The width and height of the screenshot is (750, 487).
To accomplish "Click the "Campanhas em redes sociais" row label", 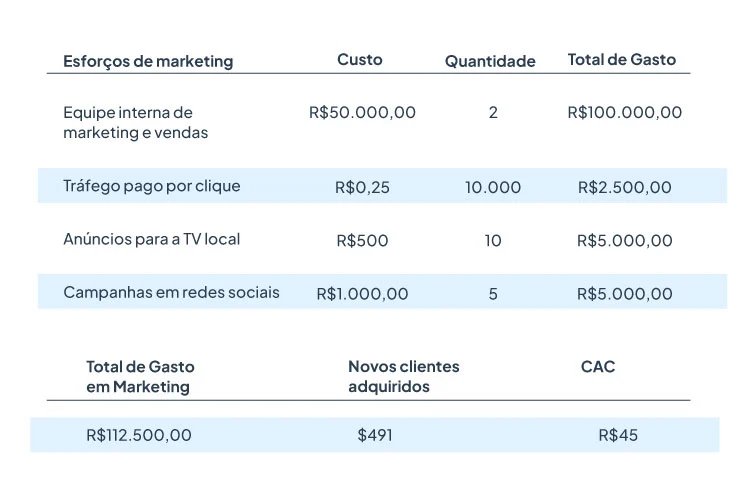I will 171,293.
